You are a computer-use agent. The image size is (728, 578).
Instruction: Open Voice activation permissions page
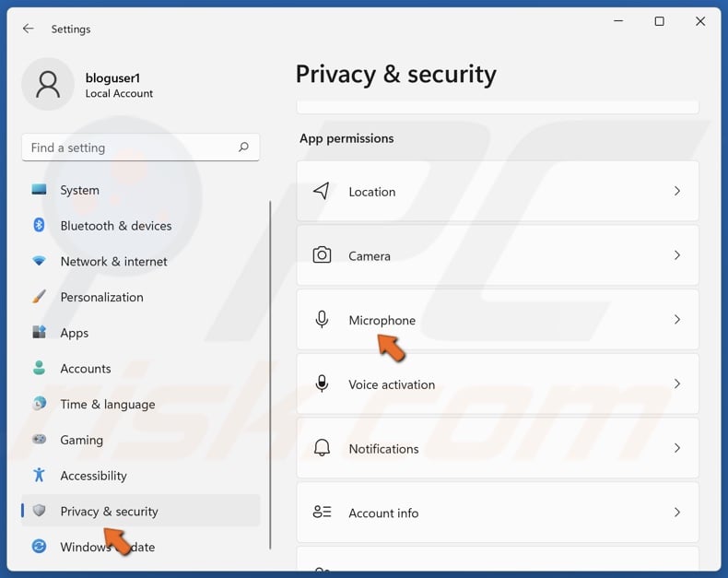tap(498, 383)
